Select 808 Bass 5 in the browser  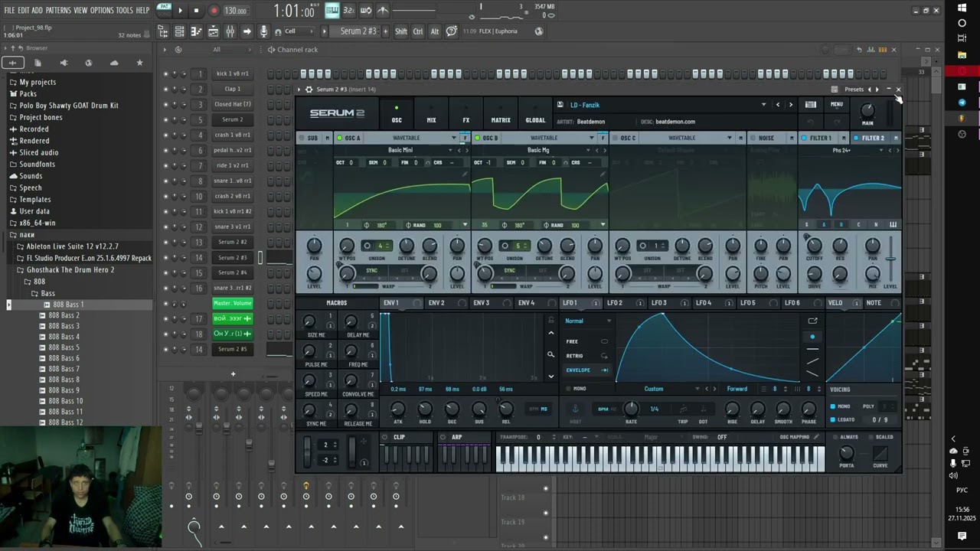[x=64, y=347]
